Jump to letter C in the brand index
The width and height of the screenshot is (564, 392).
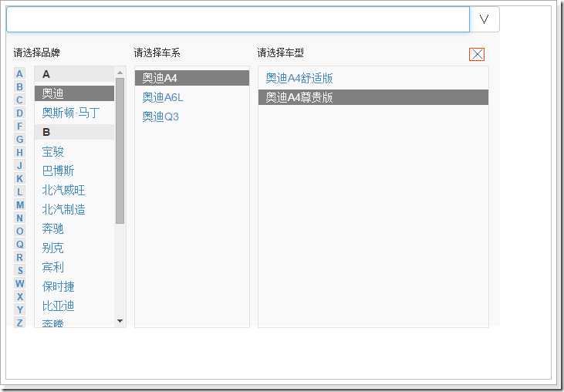click(19, 100)
